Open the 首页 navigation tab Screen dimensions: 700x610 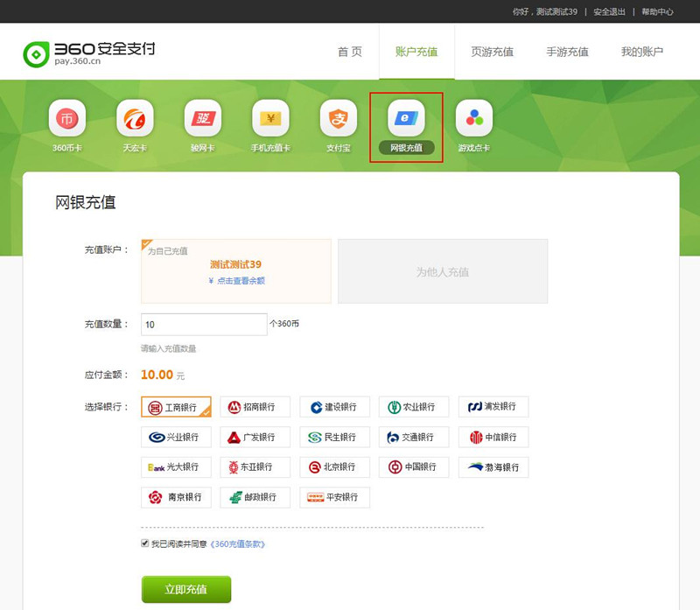click(349, 52)
